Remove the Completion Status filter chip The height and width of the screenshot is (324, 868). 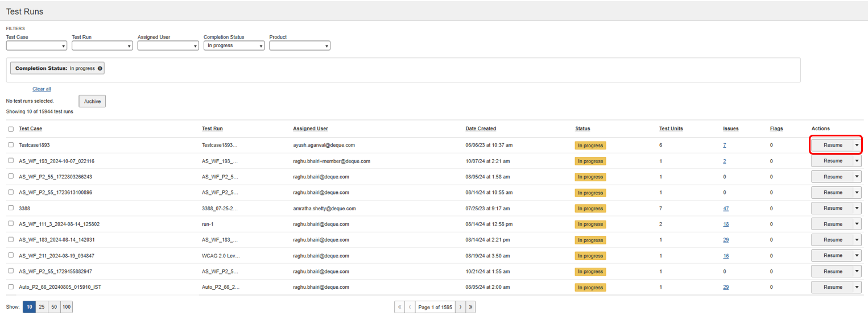pyautogui.click(x=100, y=69)
